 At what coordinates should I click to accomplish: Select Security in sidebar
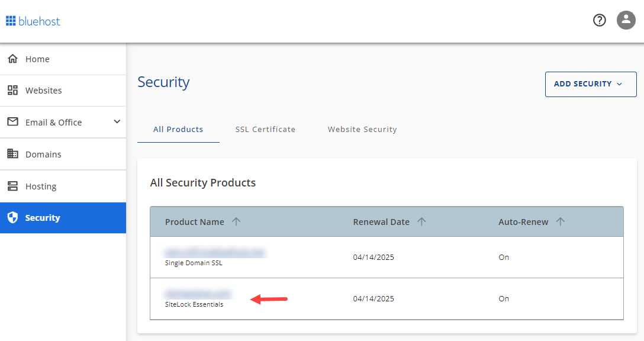pos(63,218)
